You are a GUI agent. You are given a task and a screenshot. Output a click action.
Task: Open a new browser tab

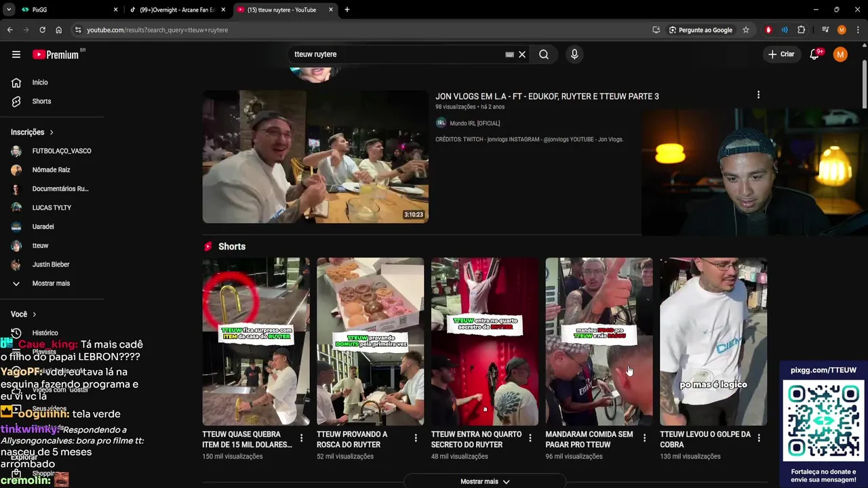click(x=347, y=9)
